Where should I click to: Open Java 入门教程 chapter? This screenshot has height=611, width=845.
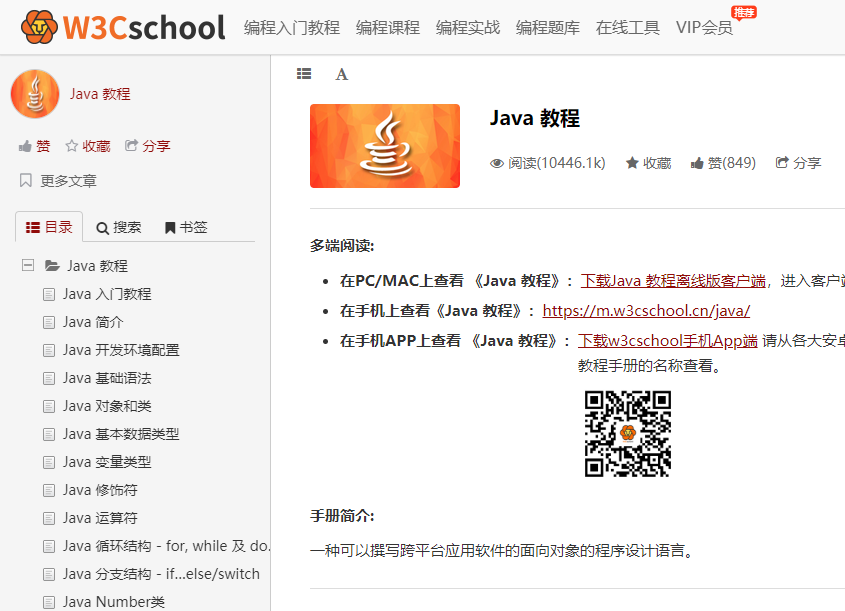tap(107, 294)
